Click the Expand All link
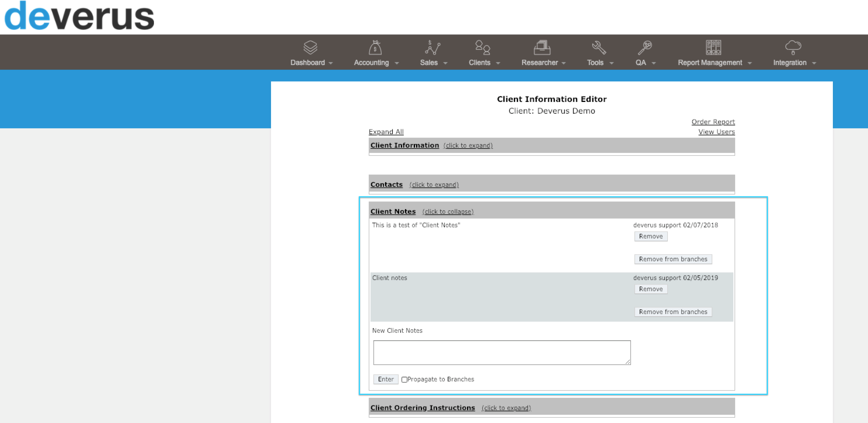Screen dimensions: 868x423 coord(386,132)
